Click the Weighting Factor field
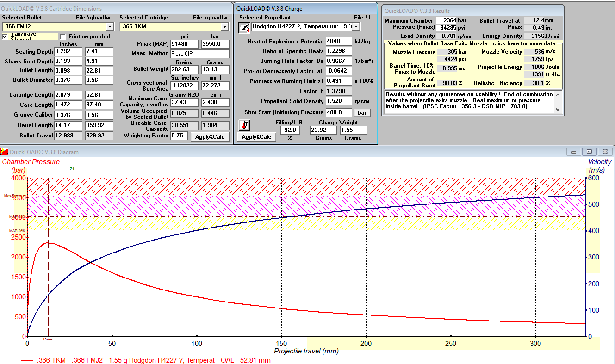 pyautogui.click(x=179, y=136)
